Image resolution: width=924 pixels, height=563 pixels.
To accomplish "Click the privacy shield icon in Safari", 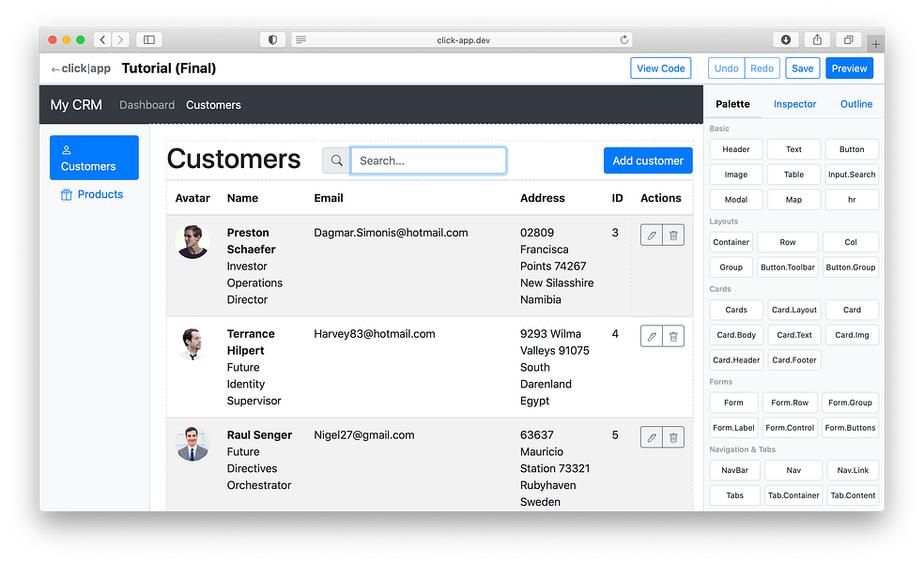I will [272, 39].
